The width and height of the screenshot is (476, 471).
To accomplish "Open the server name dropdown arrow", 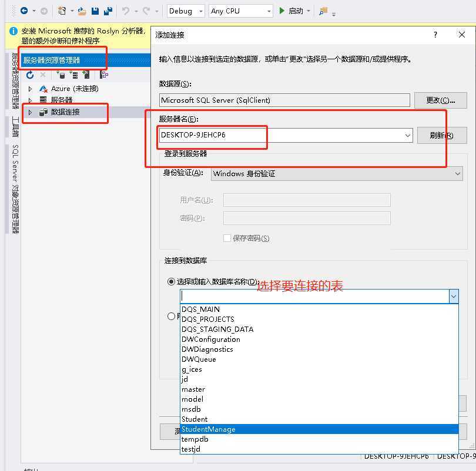I will [x=408, y=135].
